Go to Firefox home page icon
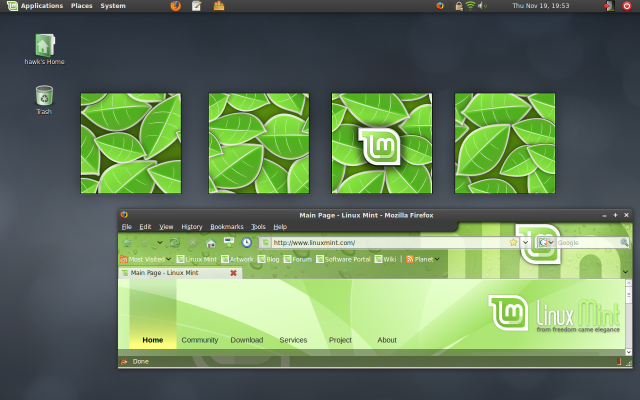 [x=211, y=243]
